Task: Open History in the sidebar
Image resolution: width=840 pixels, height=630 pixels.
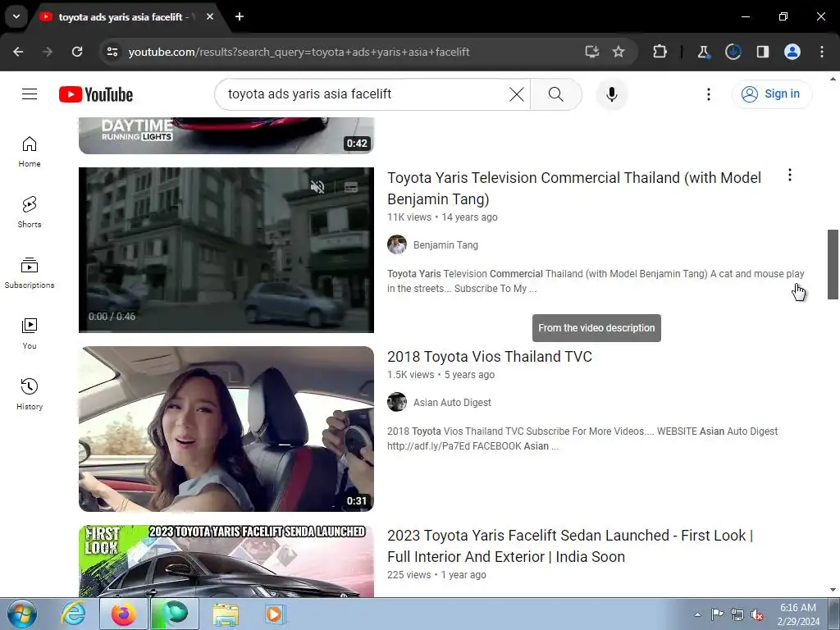Action: (x=30, y=394)
